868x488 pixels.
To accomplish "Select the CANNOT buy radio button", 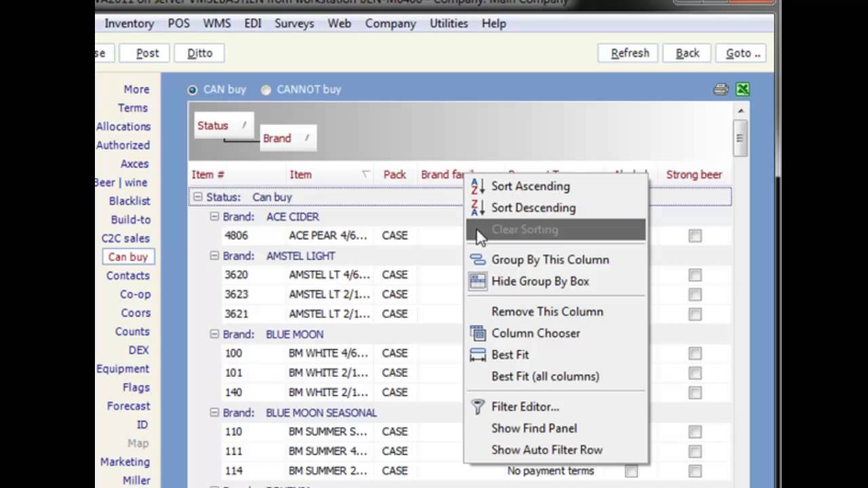I will click(266, 89).
